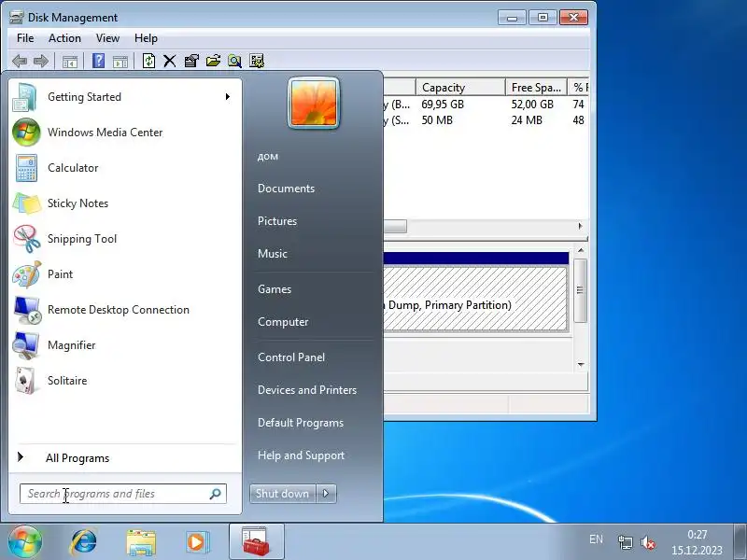This screenshot has width=747, height=560.
Task: Click the last toolbar icon with checklist
Action: pos(256,61)
